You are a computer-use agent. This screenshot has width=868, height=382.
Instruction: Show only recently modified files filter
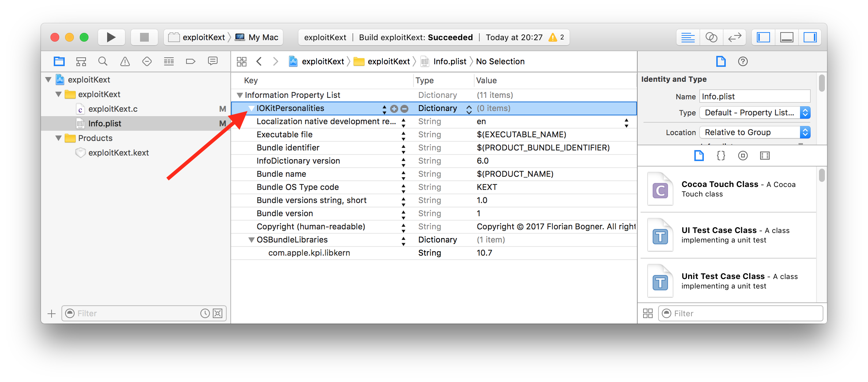tap(205, 313)
